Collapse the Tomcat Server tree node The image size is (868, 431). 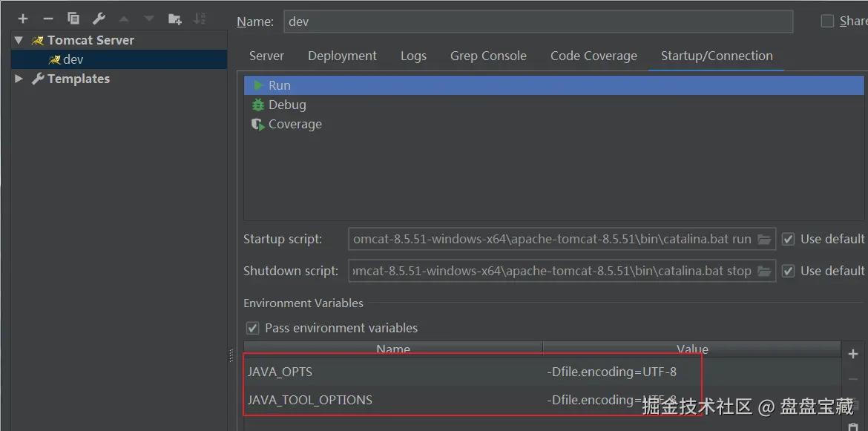(x=19, y=40)
